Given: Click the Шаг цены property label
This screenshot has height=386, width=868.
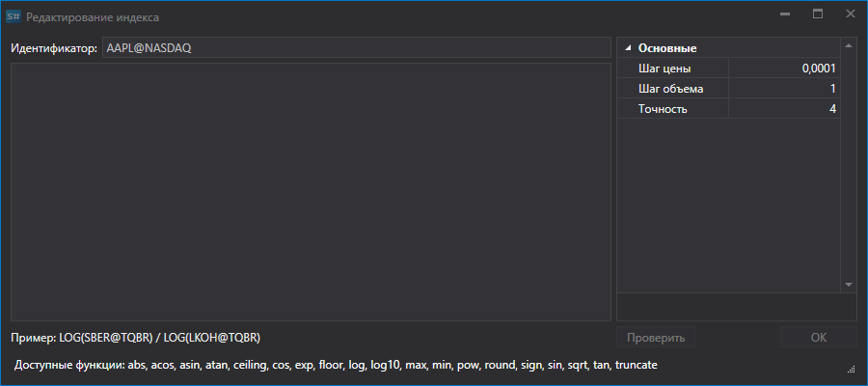Looking at the screenshot, I should 665,69.
